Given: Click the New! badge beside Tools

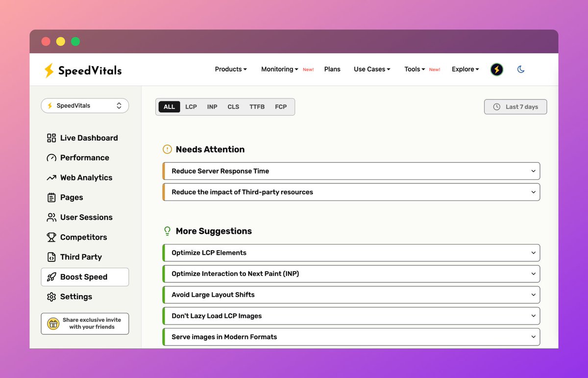Looking at the screenshot, I should tap(435, 70).
